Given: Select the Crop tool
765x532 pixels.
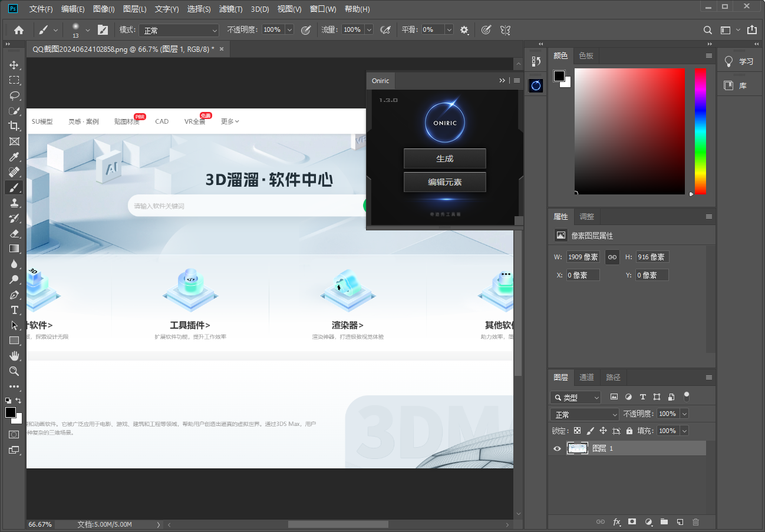Looking at the screenshot, I should (14, 126).
